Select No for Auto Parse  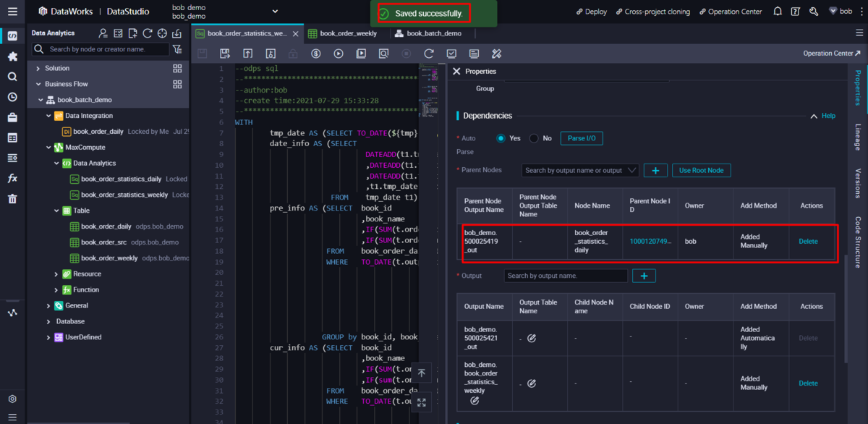(x=534, y=138)
